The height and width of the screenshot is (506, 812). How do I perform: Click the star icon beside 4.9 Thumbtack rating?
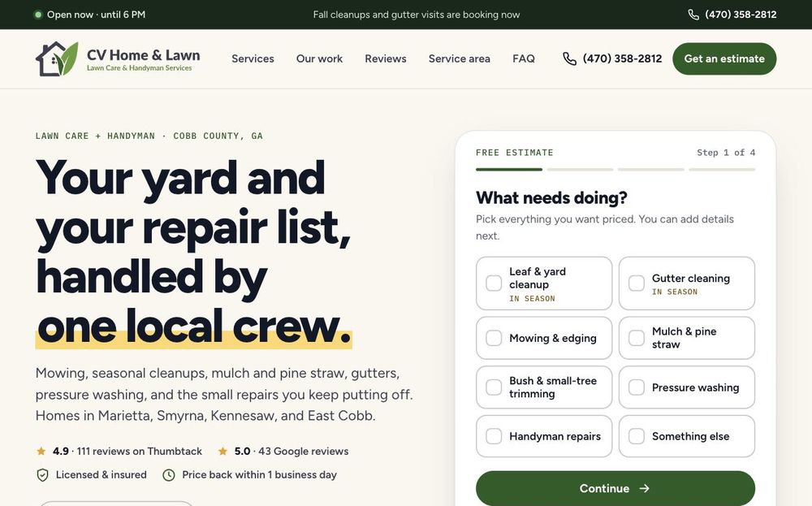[41, 451]
